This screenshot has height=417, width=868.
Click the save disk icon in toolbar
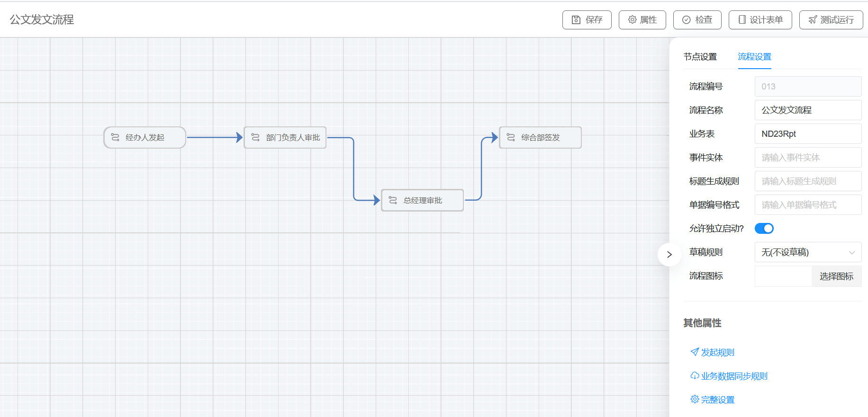pos(576,20)
